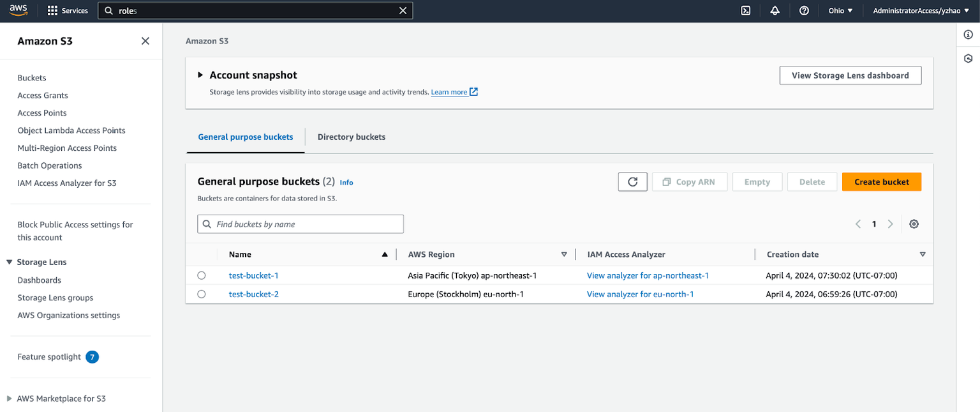Open the Ohio region dropdown
This screenshot has height=412, width=980.
click(x=840, y=11)
